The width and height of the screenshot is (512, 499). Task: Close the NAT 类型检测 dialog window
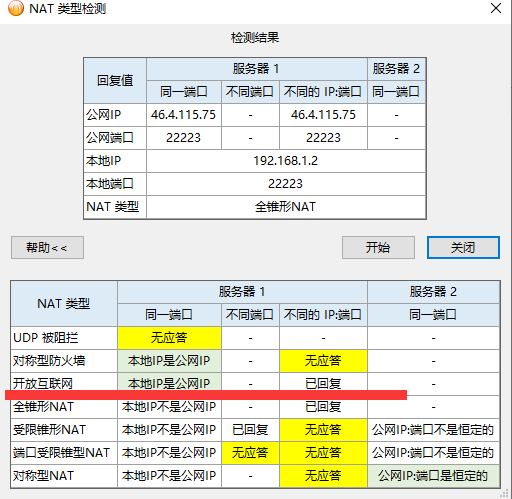tap(496, 8)
